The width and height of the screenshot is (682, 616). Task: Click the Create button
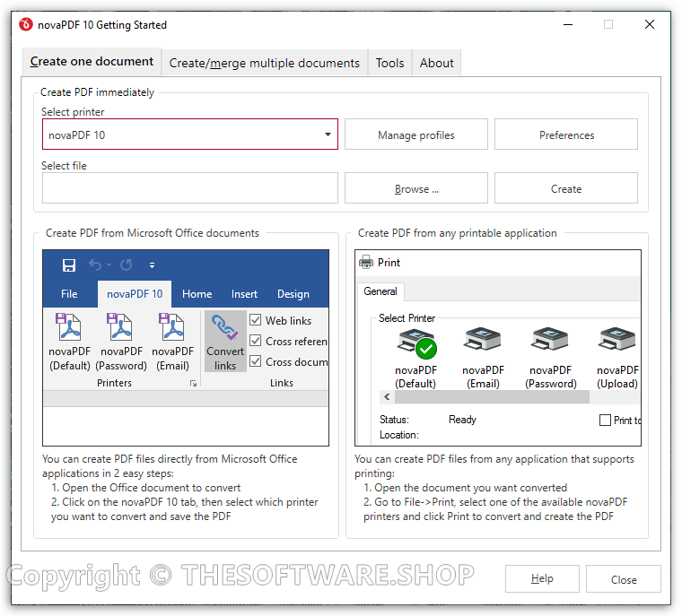click(x=566, y=187)
